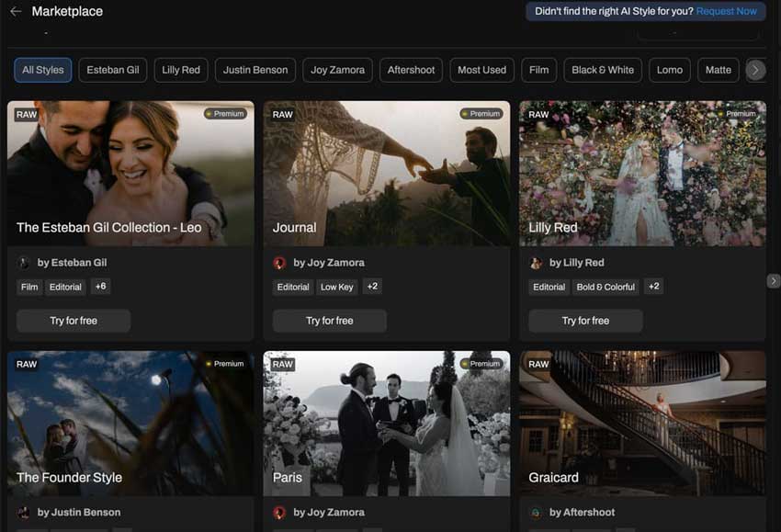Viewport: 781px width, 532px height.
Task: Open the Request Now link
Action: [x=726, y=11]
